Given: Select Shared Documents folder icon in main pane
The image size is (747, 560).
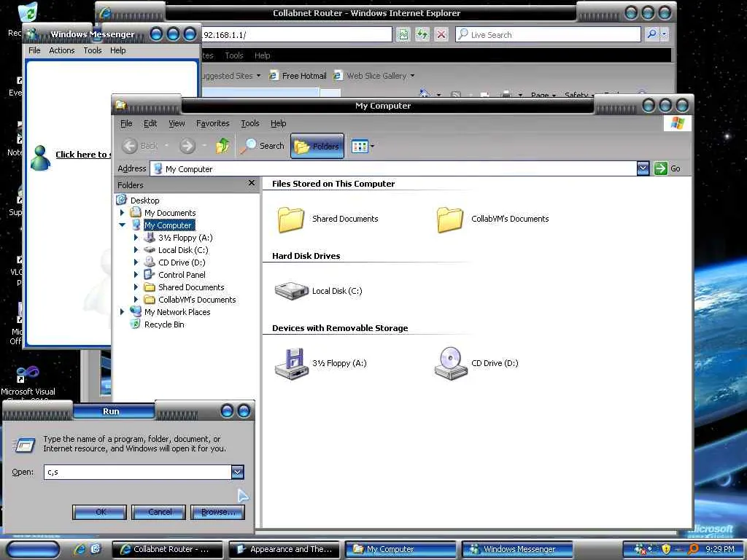Looking at the screenshot, I should pos(290,219).
